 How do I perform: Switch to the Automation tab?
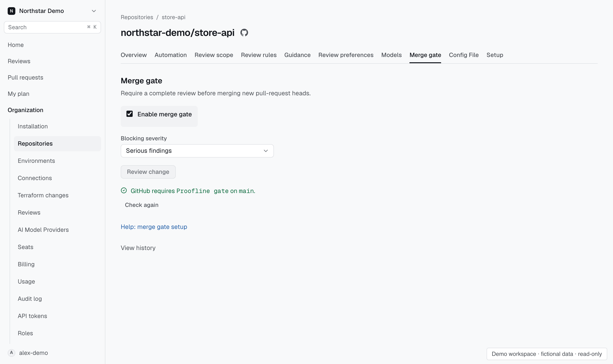(171, 55)
